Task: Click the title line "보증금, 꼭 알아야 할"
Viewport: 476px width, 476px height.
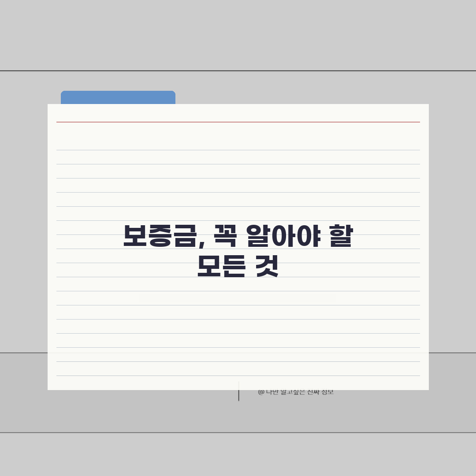Action: coord(238,236)
